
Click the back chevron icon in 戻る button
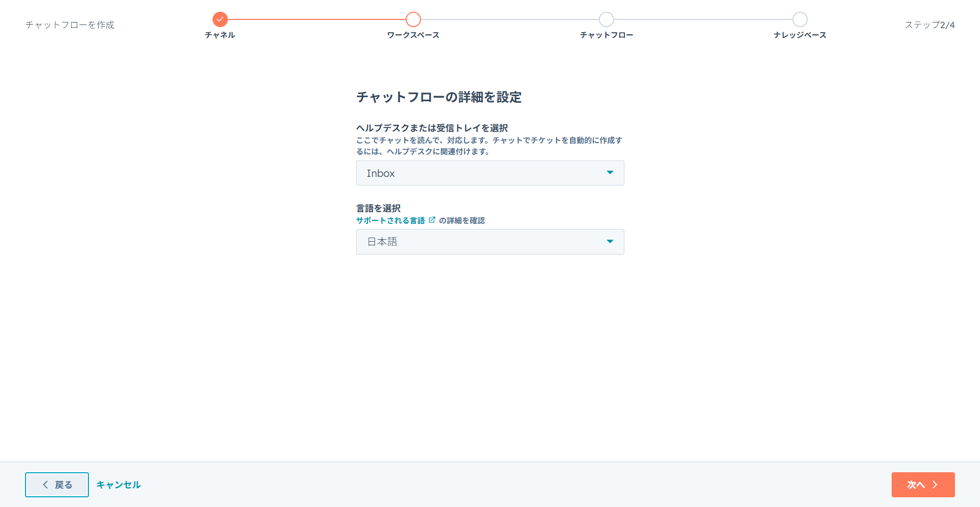coord(45,485)
